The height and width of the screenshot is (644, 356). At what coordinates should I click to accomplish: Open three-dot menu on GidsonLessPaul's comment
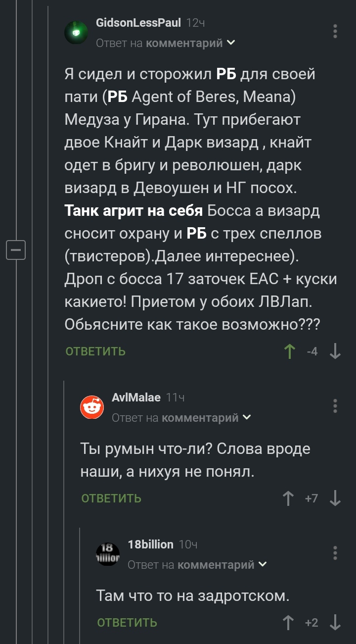(334, 30)
